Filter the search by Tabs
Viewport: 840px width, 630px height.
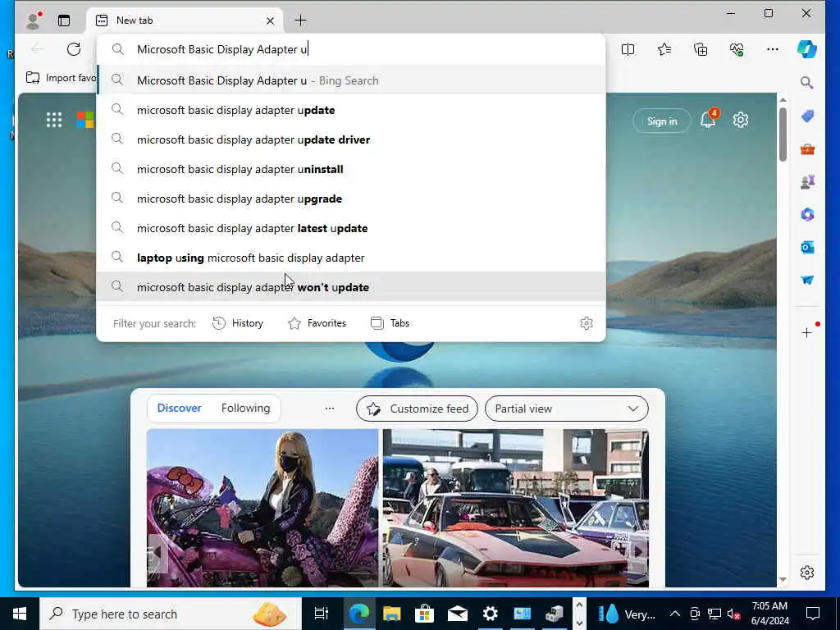(x=390, y=323)
